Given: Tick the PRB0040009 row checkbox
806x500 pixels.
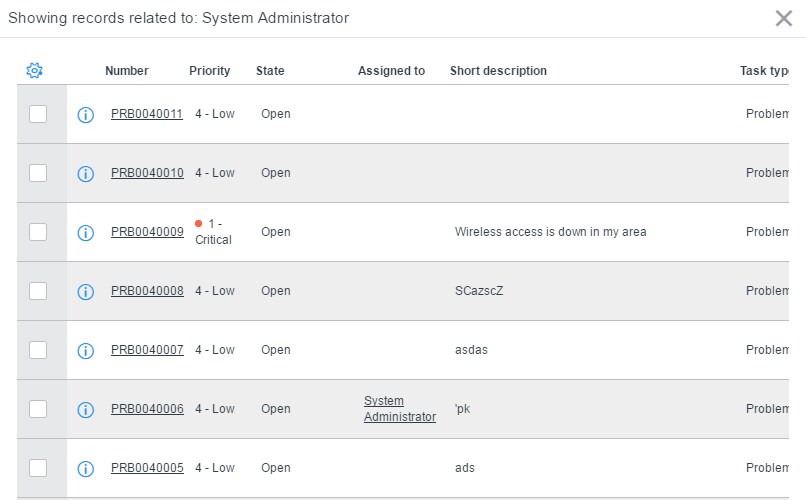Looking at the screenshot, I should click(38, 232).
